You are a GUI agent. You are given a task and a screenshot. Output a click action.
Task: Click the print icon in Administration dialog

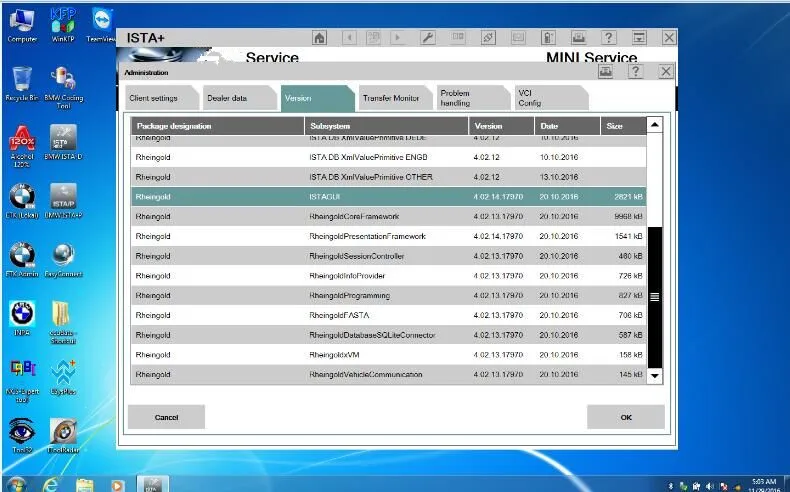click(606, 72)
